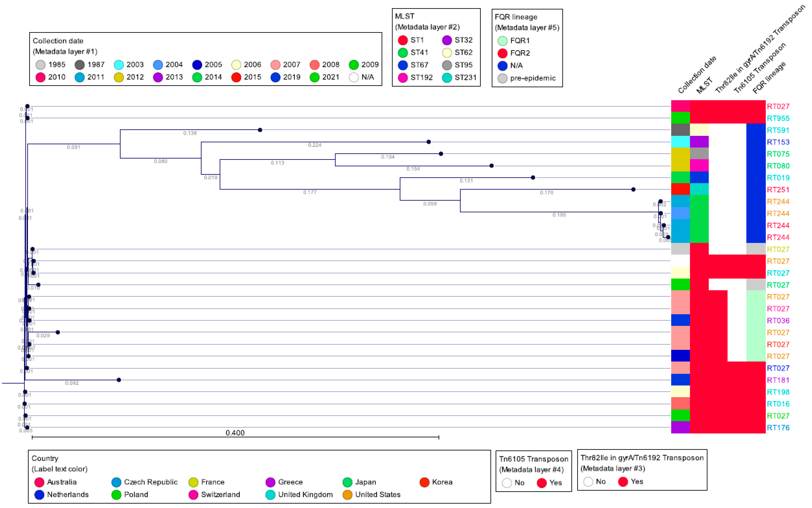Click the 0.400 scale bar label
Image resolution: width=812 pixels, height=508 pixels.
(x=235, y=433)
